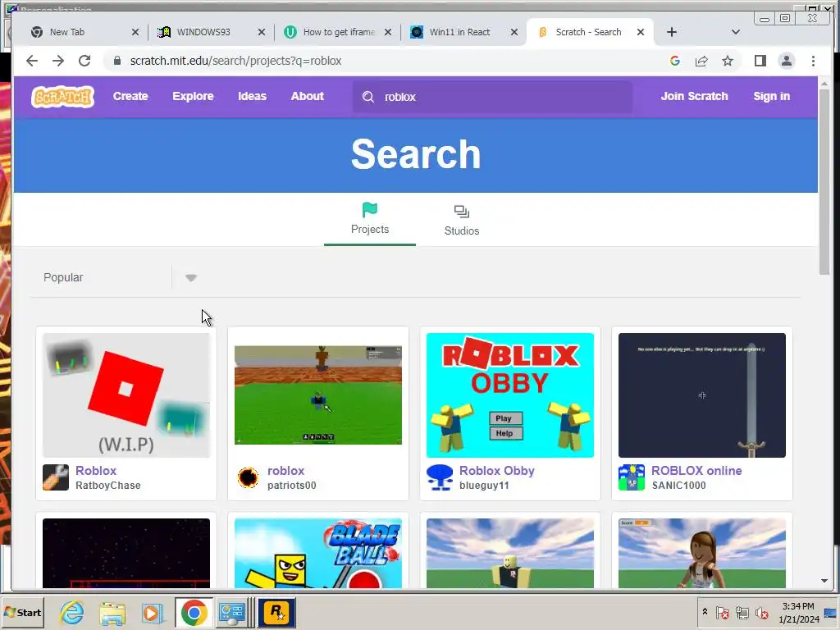Open a new tab with plus button
840x630 pixels.
point(671,32)
